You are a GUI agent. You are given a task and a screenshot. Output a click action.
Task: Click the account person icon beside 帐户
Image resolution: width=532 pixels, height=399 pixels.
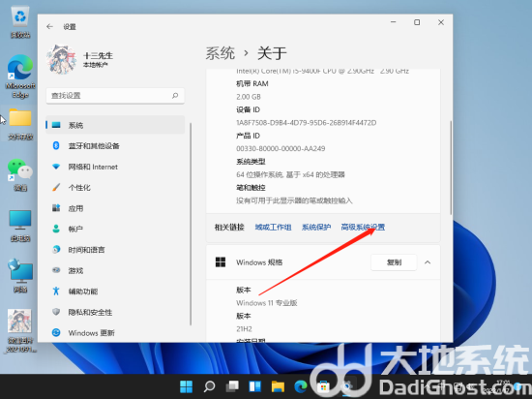(56, 229)
